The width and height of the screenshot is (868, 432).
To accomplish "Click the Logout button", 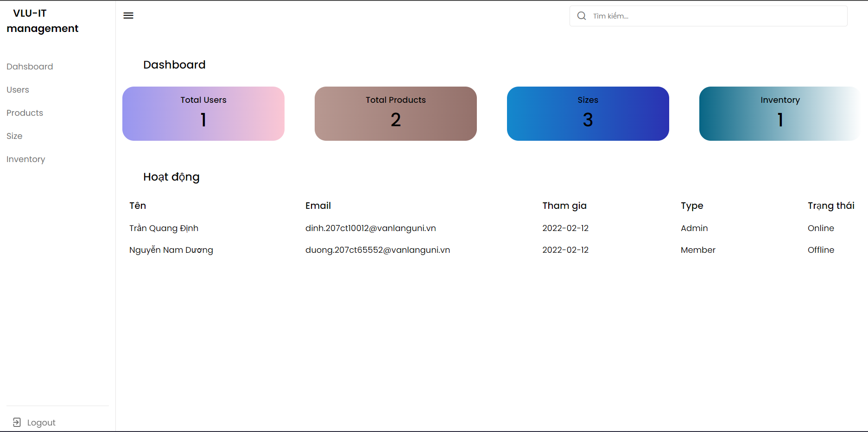I will click(41, 422).
